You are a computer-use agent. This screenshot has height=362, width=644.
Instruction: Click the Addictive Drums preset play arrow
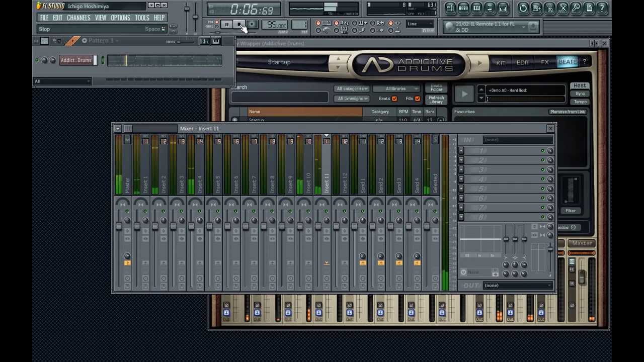tap(479, 63)
